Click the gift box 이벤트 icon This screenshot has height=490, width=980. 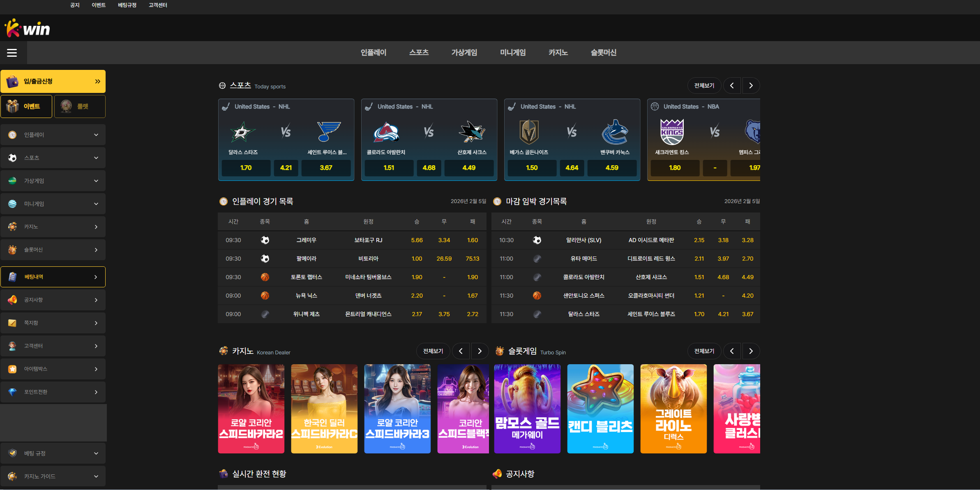point(12,106)
